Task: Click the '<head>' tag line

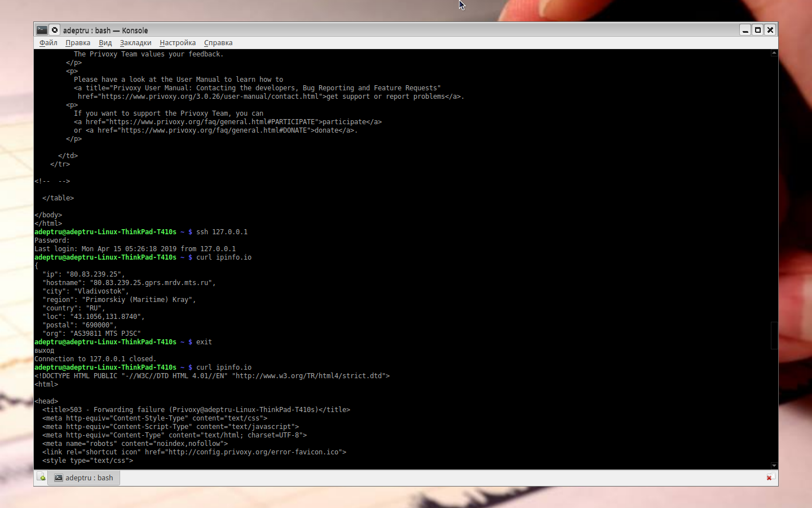Action: point(46,401)
